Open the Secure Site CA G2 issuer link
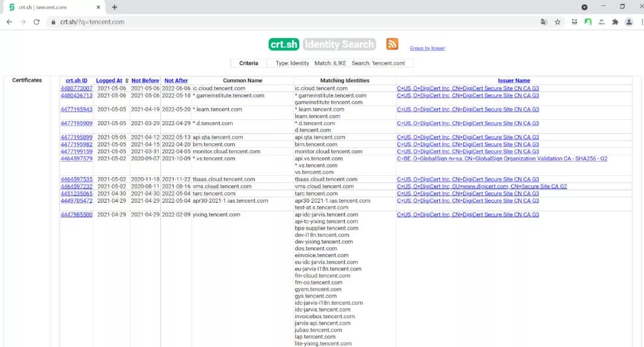The image size is (644, 347). [x=482, y=186]
